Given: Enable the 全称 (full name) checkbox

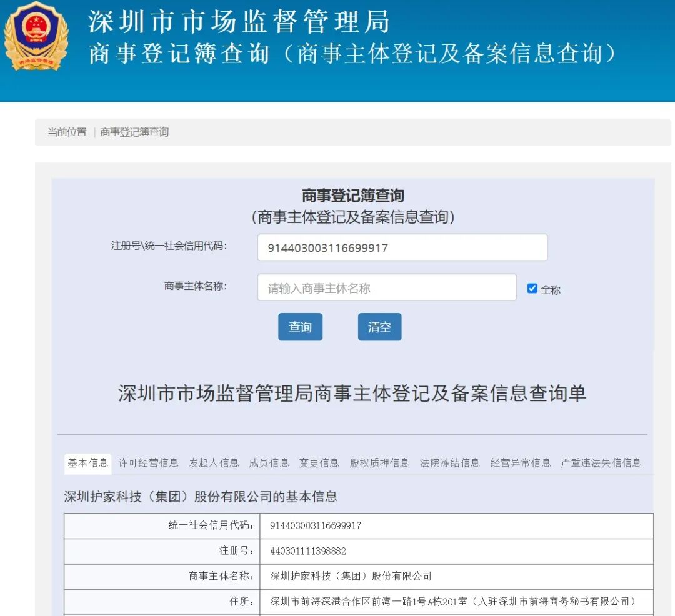Looking at the screenshot, I should (x=532, y=288).
